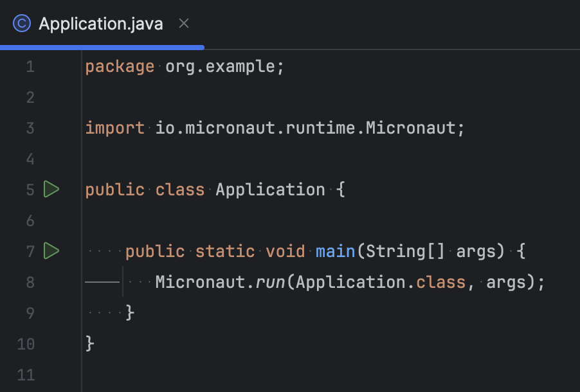Click the main method name
Image resolution: width=580 pixels, height=392 pixels.
point(335,251)
